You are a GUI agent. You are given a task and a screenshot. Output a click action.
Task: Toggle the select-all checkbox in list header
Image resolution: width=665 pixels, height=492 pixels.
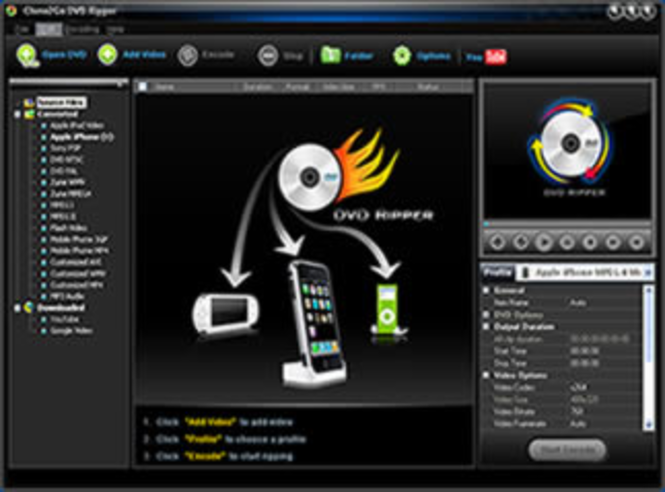tap(142, 87)
